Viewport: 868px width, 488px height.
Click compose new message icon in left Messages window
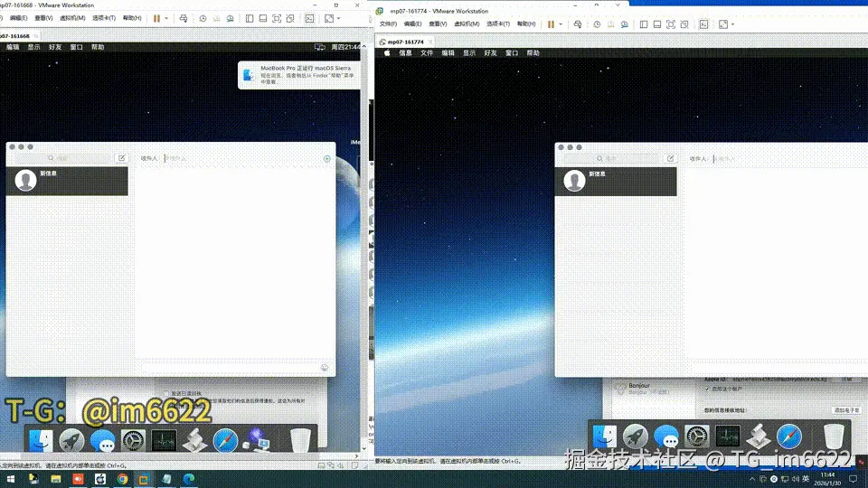coord(122,158)
